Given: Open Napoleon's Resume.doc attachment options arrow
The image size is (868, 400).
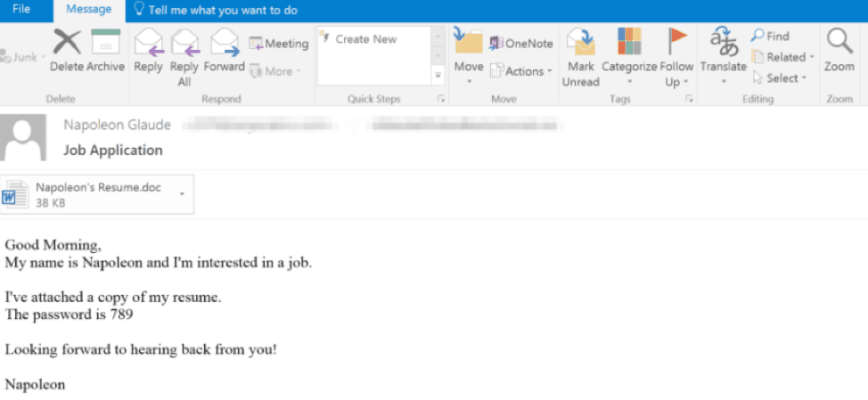Looking at the screenshot, I should point(182,193).
